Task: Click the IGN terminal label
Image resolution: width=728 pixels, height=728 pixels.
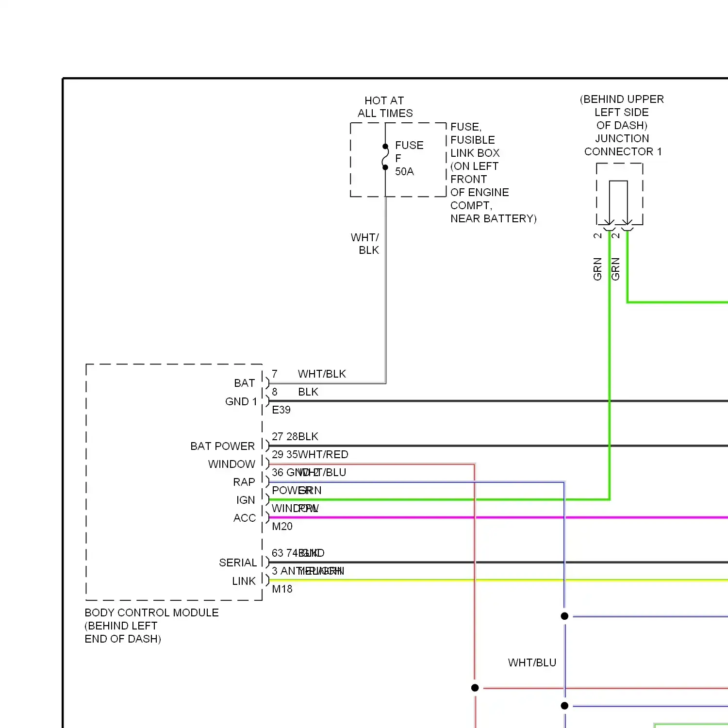Action: pos(246,500)
